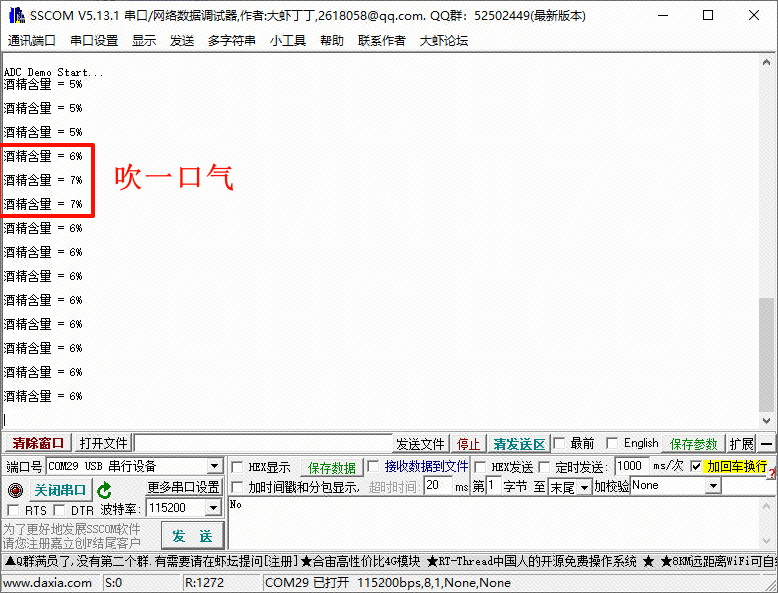Click the R:1272 received counter in status bar

pyautogui.click(x=204, y=583)
